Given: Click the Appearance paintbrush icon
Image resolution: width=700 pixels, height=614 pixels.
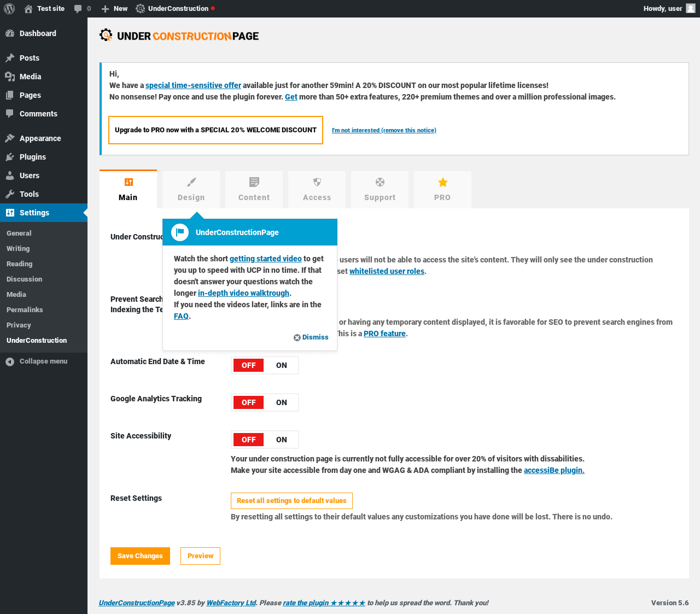Looking at the screenshot, I should point(10,138).
